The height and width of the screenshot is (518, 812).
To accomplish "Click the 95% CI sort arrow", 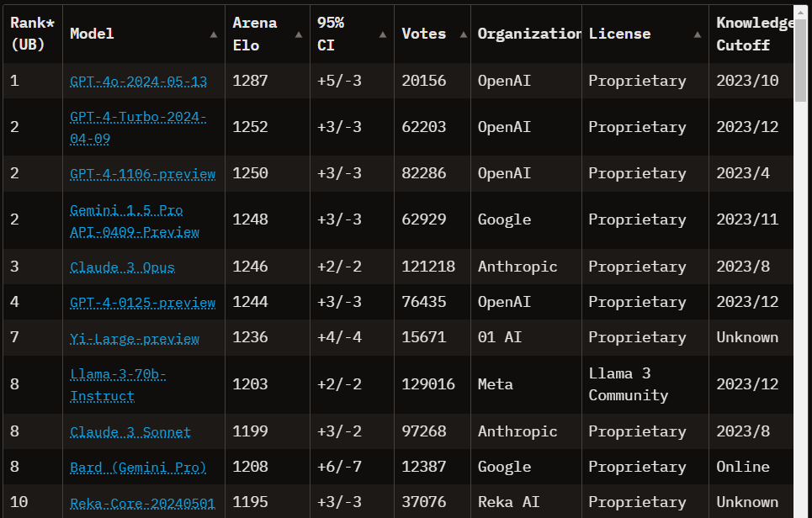I will click(x=383, y=34).
